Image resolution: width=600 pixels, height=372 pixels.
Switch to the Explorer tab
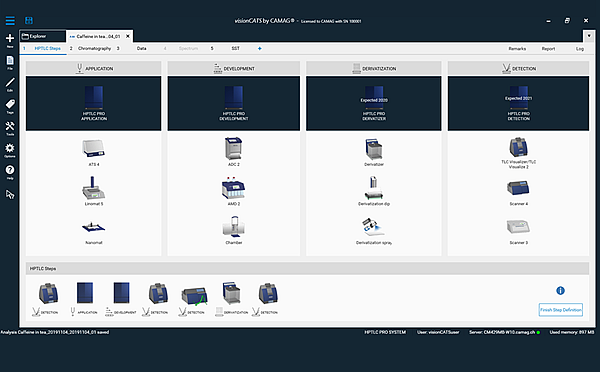[43, 36]
